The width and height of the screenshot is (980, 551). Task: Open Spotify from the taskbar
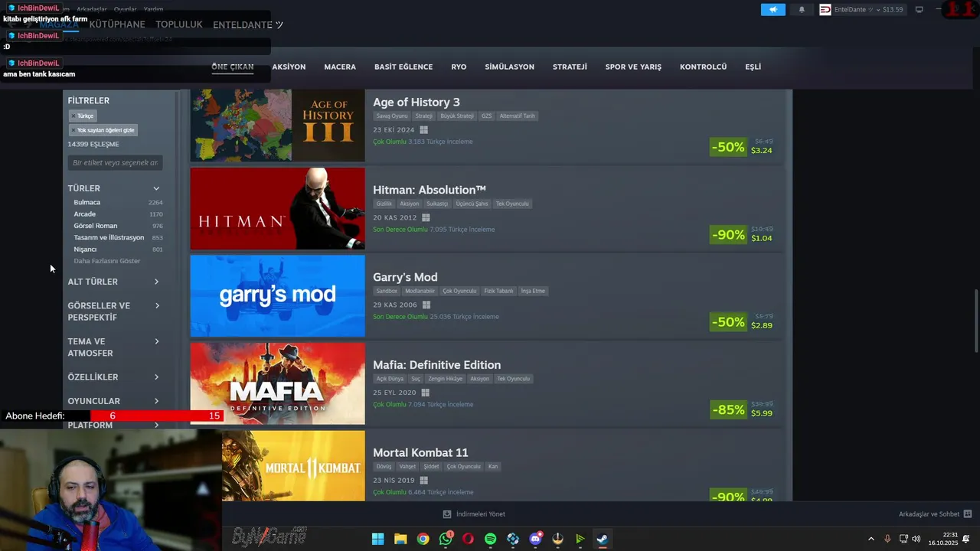tap(490, 539)
